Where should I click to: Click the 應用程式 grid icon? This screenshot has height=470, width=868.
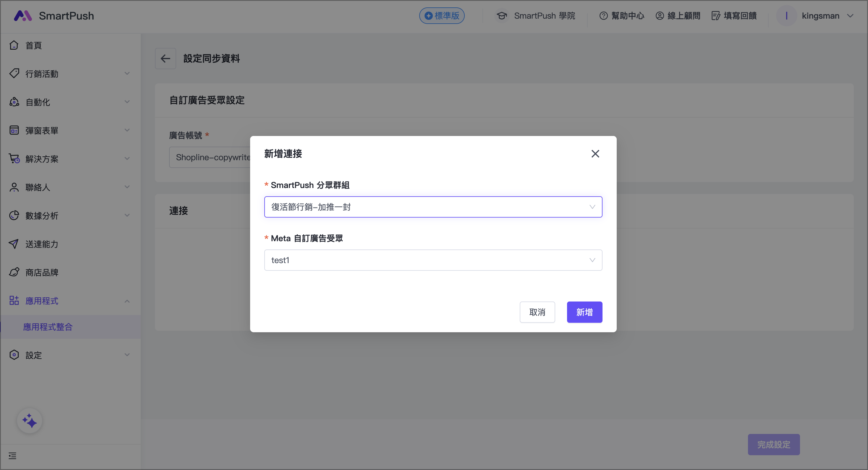pos(14,300)
